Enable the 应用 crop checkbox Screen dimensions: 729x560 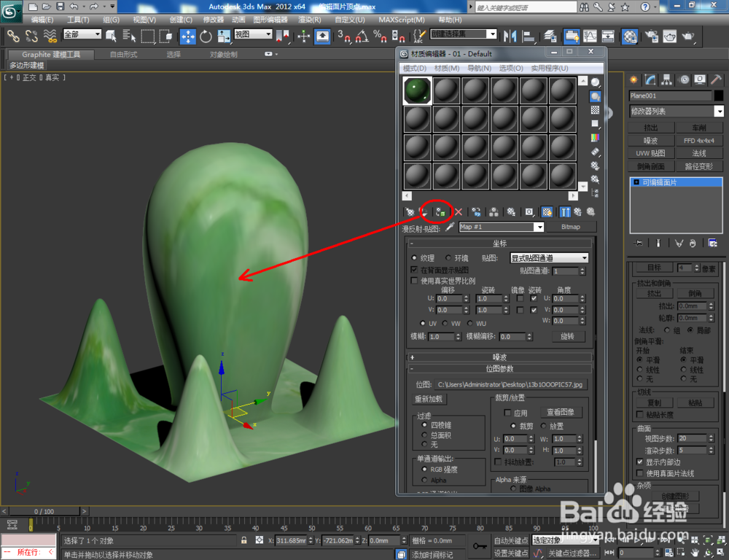(x=507, y=413)
